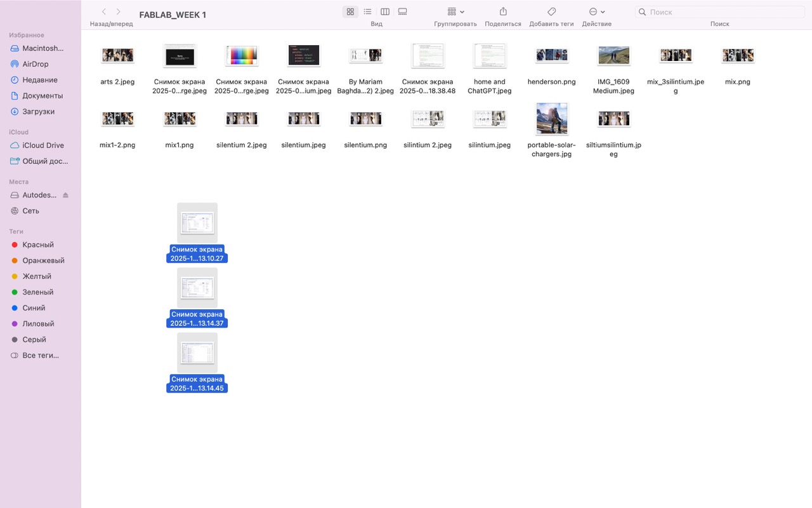Click the Share toolbar icon
This screenshot has height=508, width=812.
click(x=503, y=11)
